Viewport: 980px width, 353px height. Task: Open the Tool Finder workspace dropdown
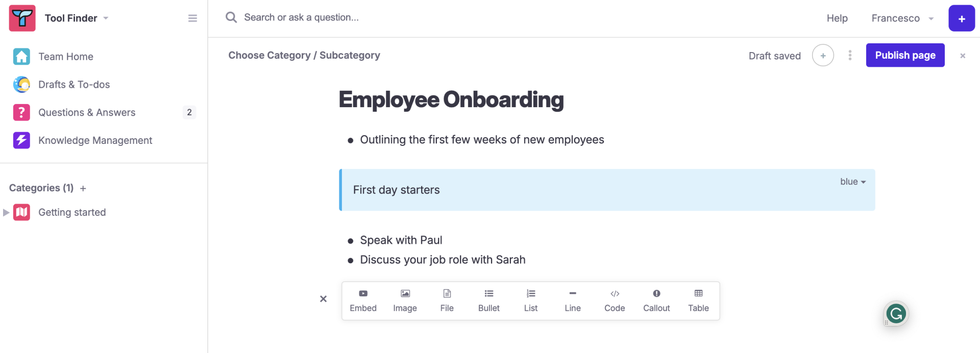click(77, 18)
